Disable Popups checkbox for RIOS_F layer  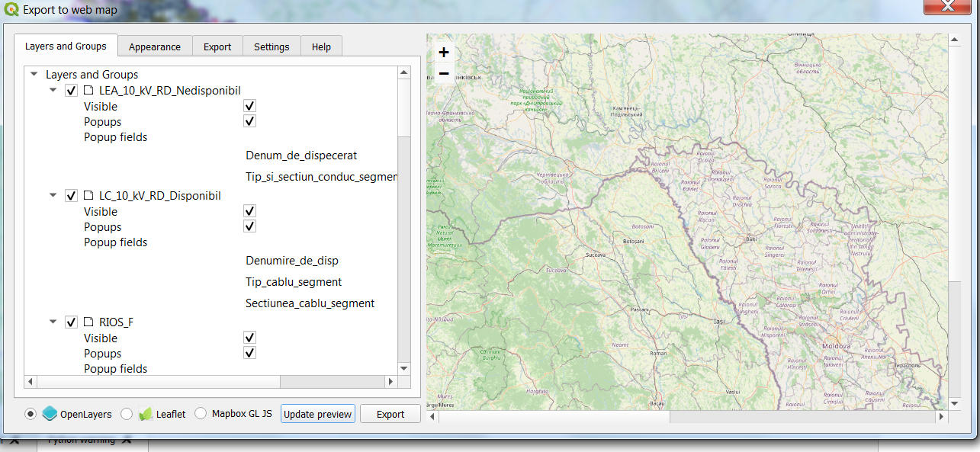click(249, 353)
